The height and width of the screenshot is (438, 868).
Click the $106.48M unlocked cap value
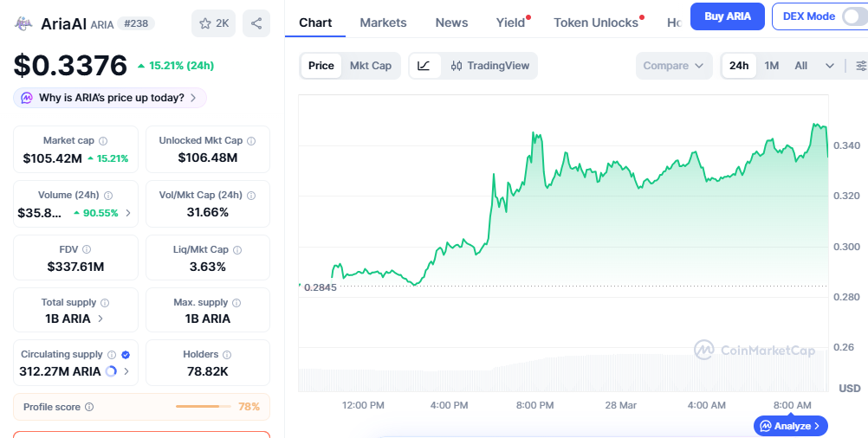tap(208, 158)
